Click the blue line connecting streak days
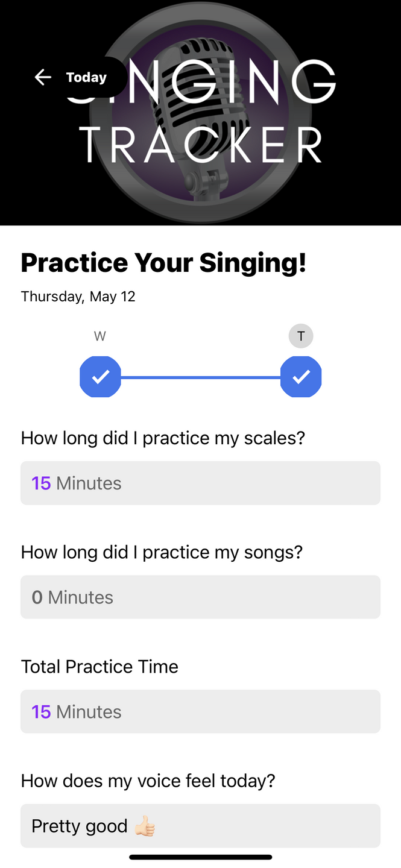Image resolution: width=401 pixels, height=868 pixels. point(200,377)
